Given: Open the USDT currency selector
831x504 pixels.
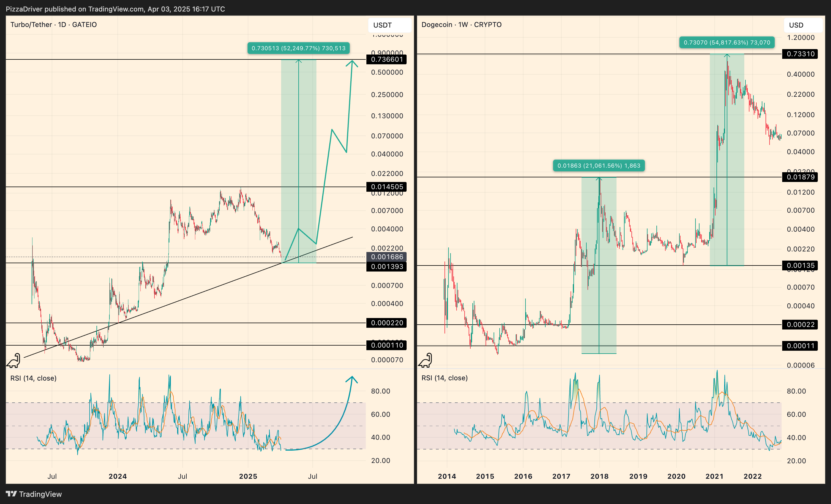Looking at the screenshot, I should tap(390, 25).
